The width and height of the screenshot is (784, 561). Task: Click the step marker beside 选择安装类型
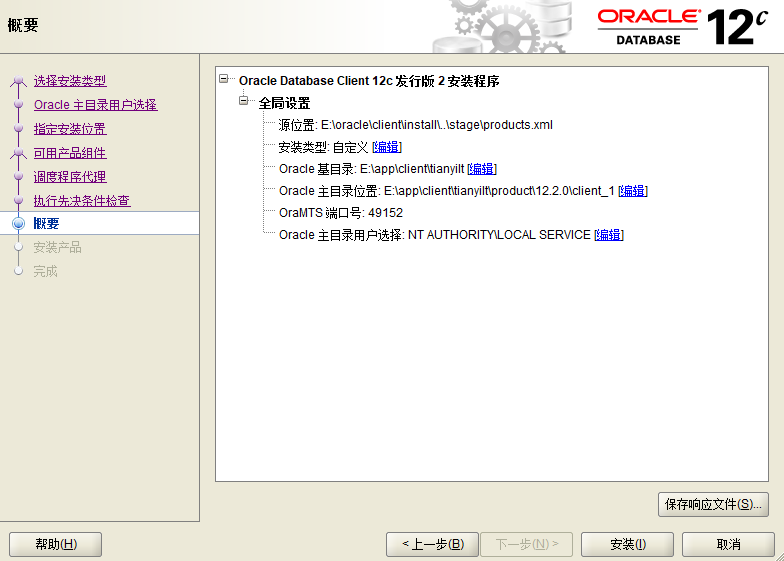tap(18, 80)
